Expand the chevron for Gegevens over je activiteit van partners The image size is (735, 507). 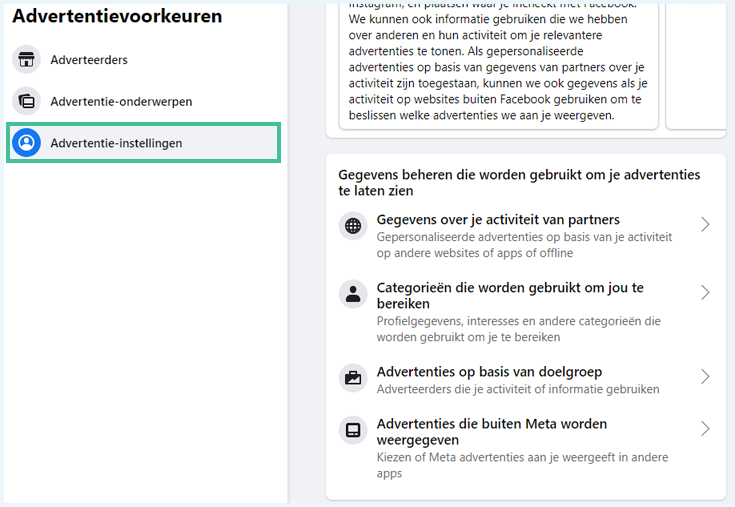pyautogui.click(x=705, y=224)
